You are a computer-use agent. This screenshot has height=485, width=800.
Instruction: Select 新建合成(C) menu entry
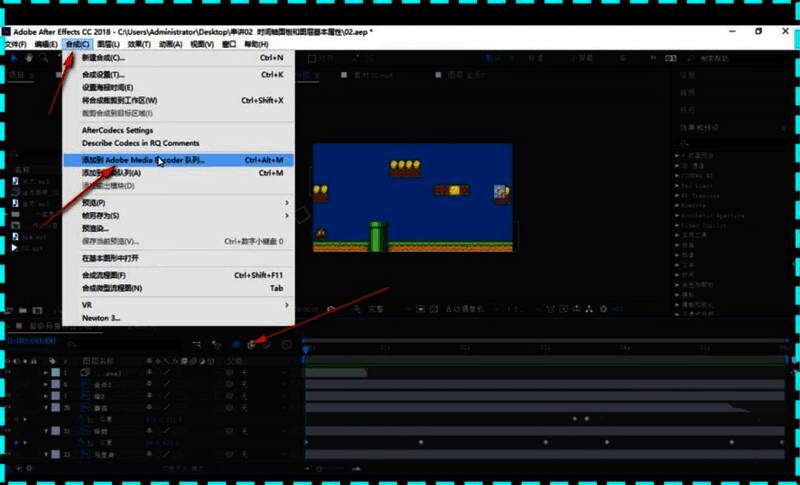pos(103,59)
